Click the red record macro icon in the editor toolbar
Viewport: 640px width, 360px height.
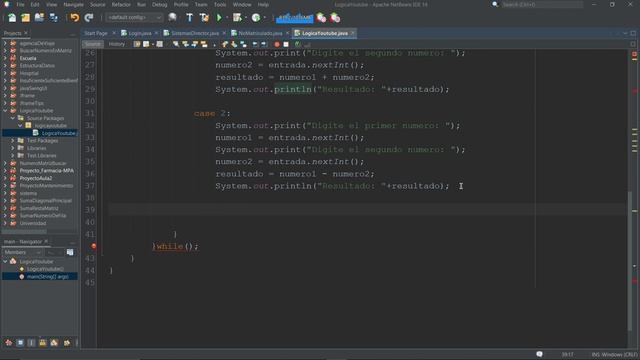pos(277,44)
